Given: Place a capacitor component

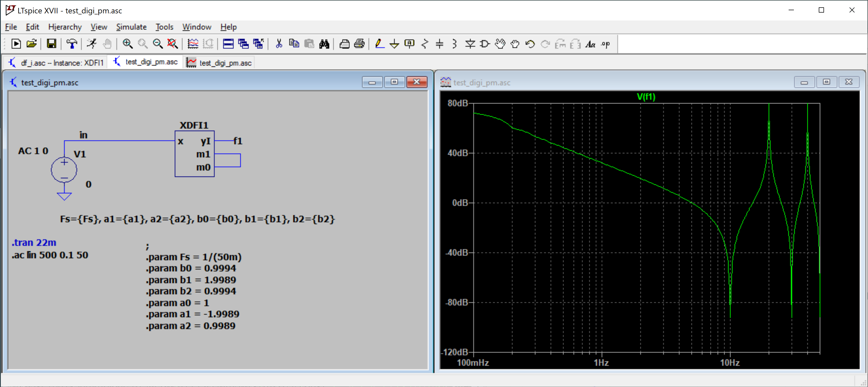Looking at the screenshot, I should click(x=440, y=44).
